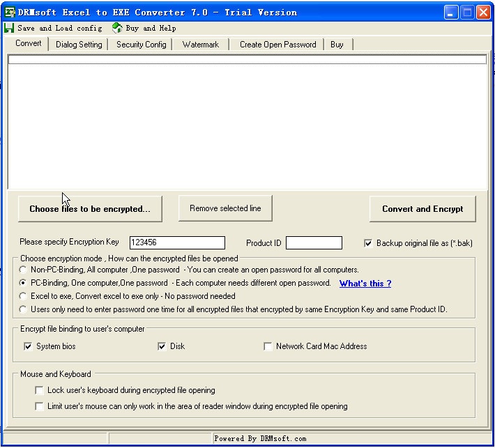This screenshot has width=495, height=448.
Task: Click the empty file list area
Action: pos(247,122)
